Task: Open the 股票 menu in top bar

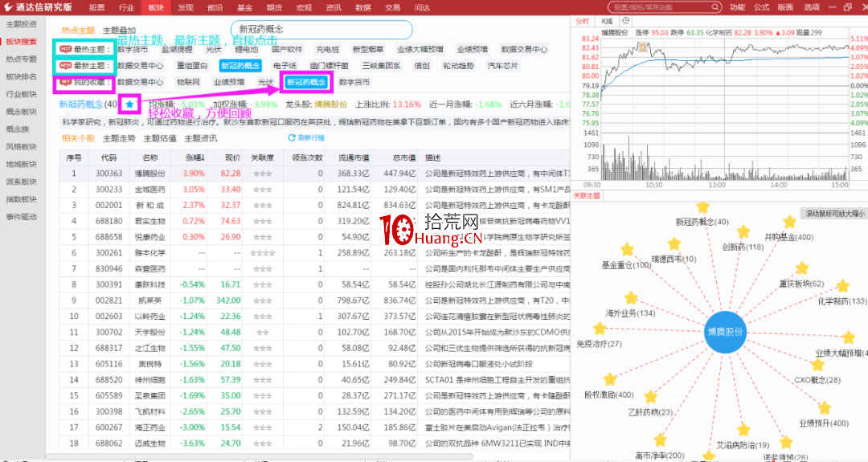Action: pos(96,7)
